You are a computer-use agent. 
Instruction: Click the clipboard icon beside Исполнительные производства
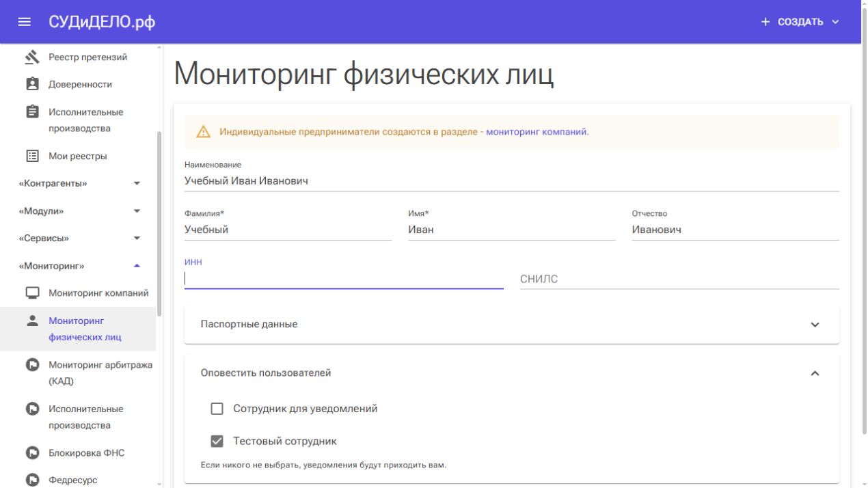[32, 111]
